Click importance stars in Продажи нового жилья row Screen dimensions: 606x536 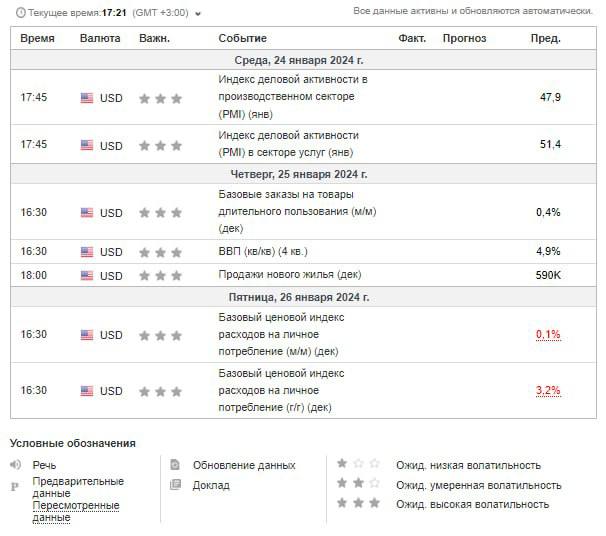160,276
